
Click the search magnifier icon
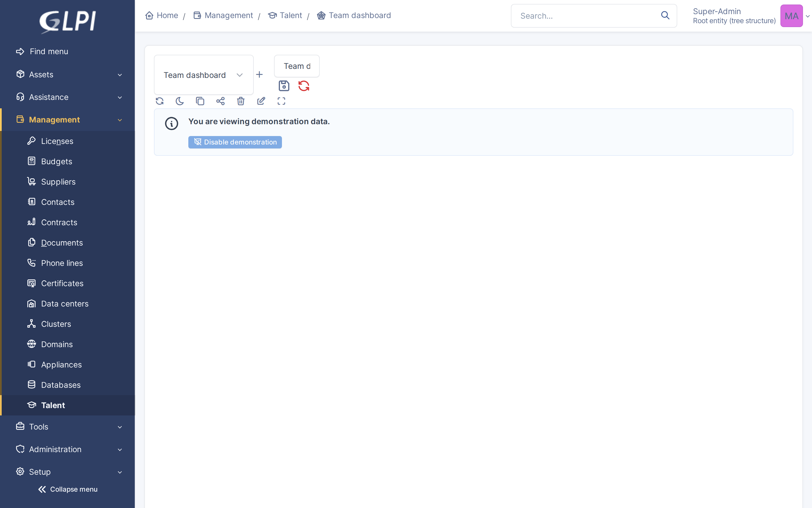pos(665,16)
